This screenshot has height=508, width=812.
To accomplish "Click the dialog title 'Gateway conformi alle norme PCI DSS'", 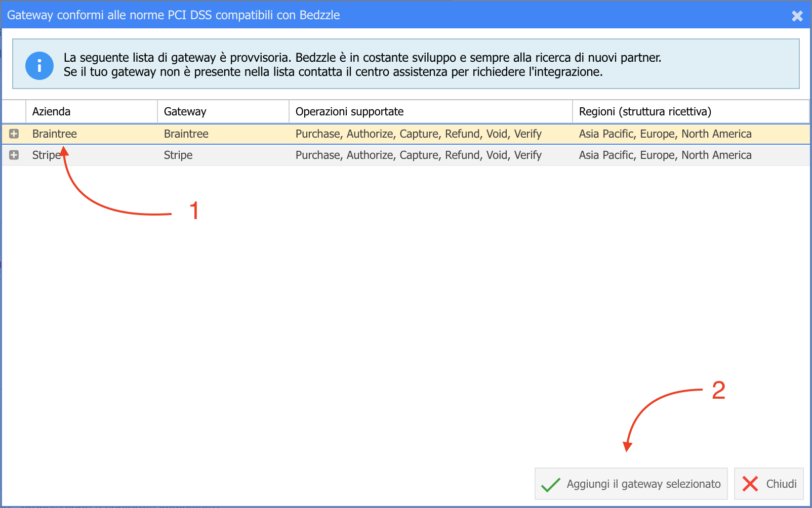I will click(174, 15).
